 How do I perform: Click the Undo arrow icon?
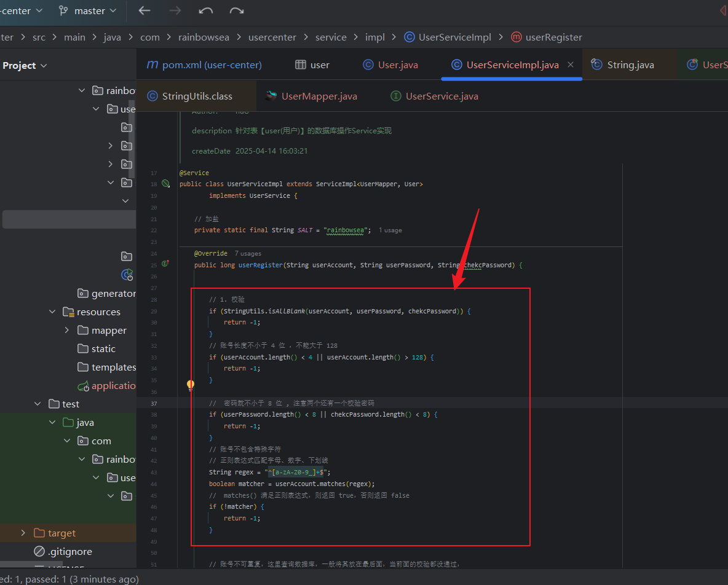pos(206,10)
